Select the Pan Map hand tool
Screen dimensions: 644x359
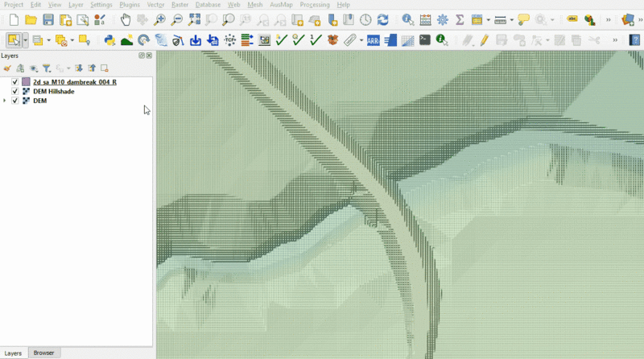[125, 19]
